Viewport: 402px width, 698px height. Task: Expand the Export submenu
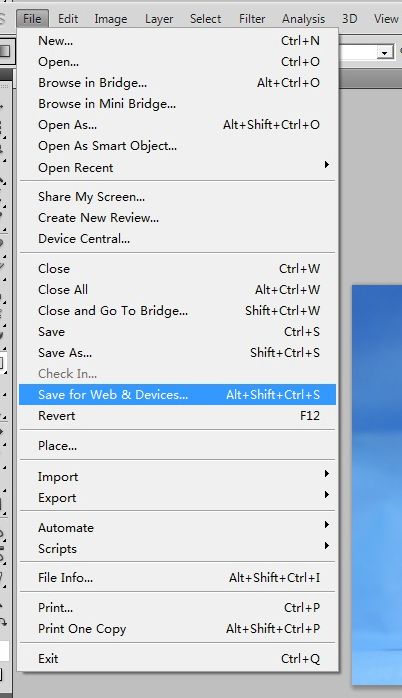[177, 498]
